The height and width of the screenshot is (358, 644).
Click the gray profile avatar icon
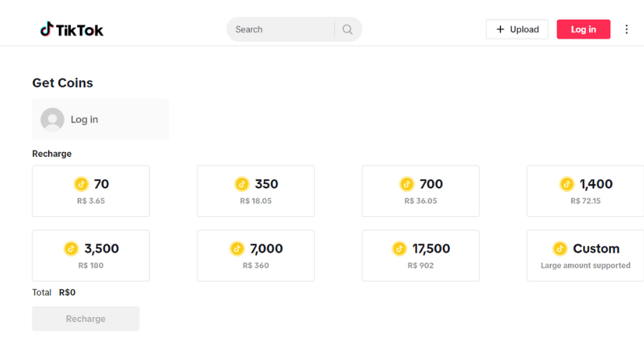tap(52, 120)
